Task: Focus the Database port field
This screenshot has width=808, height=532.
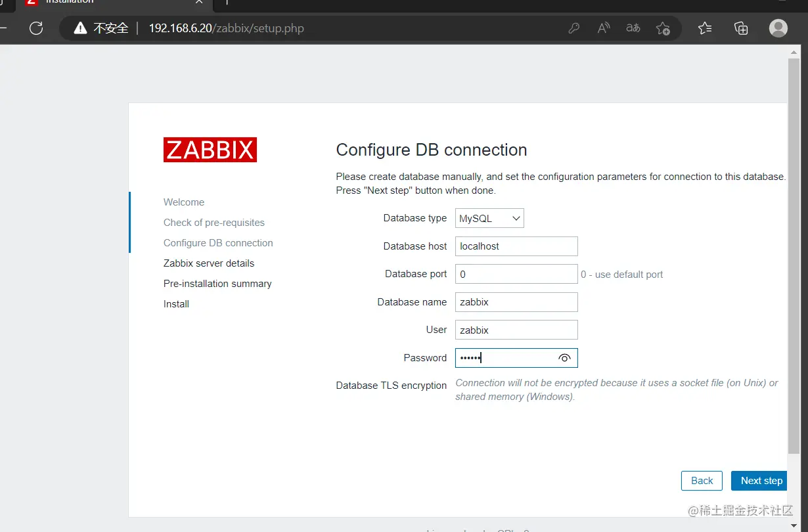Action: point(516,274)
